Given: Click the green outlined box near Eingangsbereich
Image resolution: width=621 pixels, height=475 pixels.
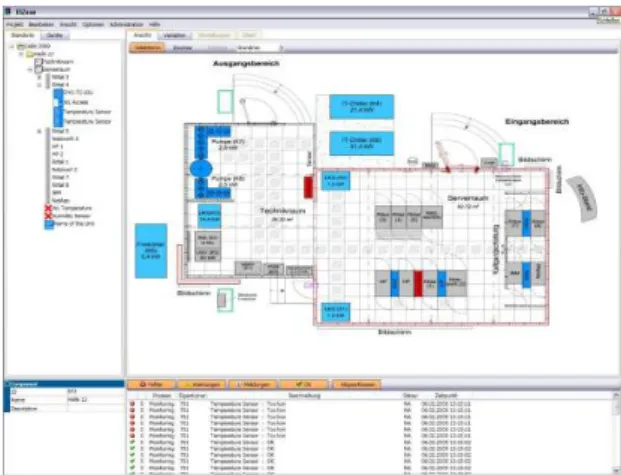Looking at the screenshot, I should click(x=506, y=155).
